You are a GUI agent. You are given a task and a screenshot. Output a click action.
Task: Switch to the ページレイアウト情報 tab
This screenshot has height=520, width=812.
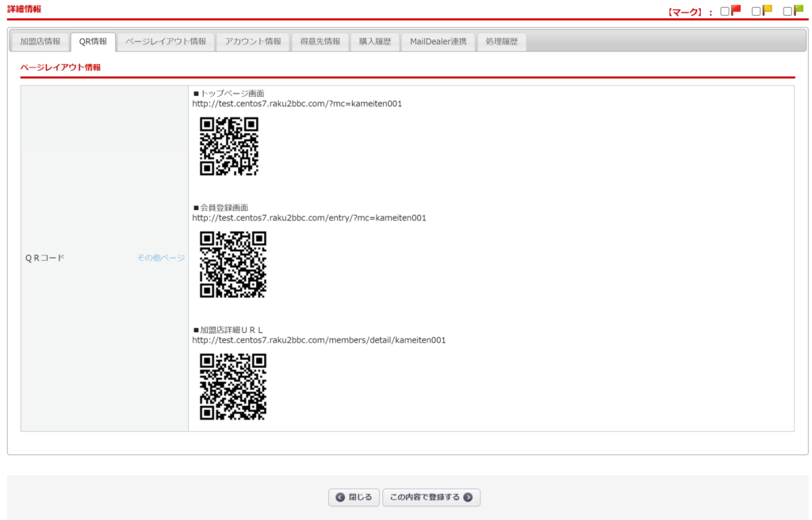(166, 41)
